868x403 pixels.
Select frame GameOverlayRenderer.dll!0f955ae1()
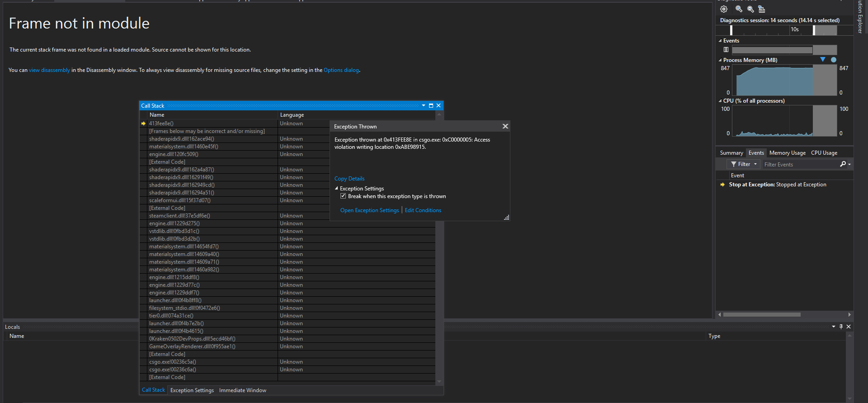(x=192, y=346)
